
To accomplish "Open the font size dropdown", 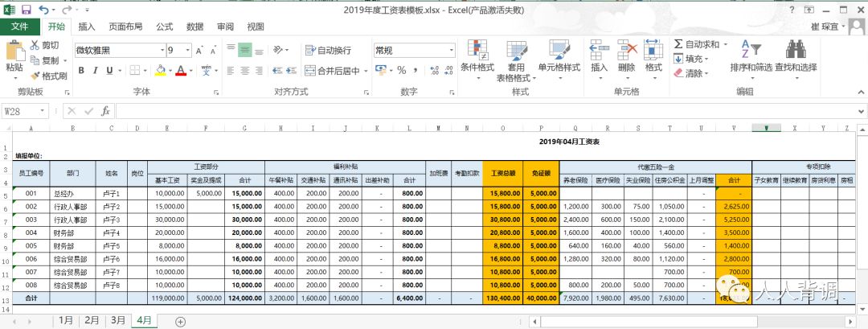I will tap(187, 51).
